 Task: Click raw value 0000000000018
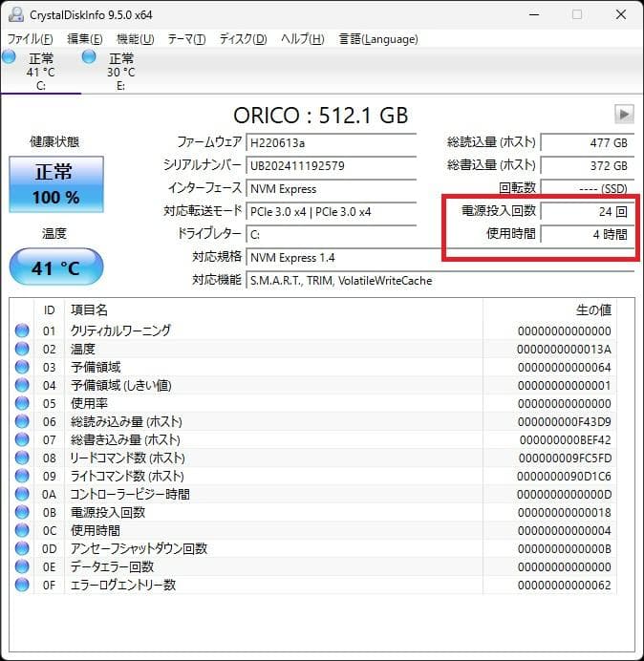(x=565, y=512)
